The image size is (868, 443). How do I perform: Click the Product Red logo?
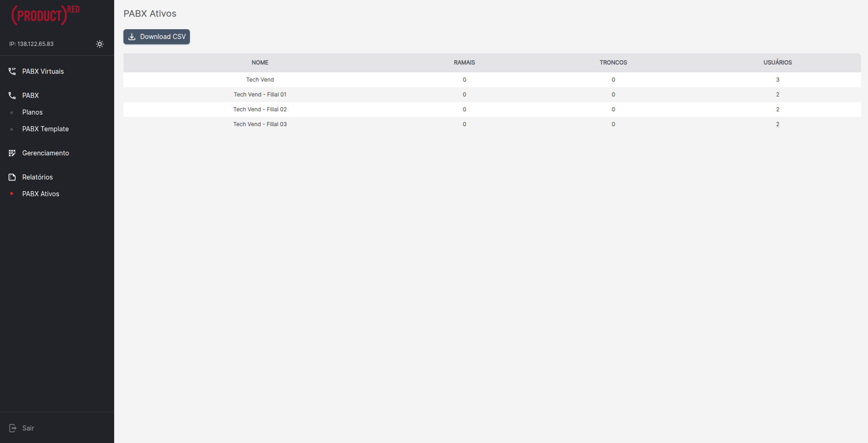[45, 15]
